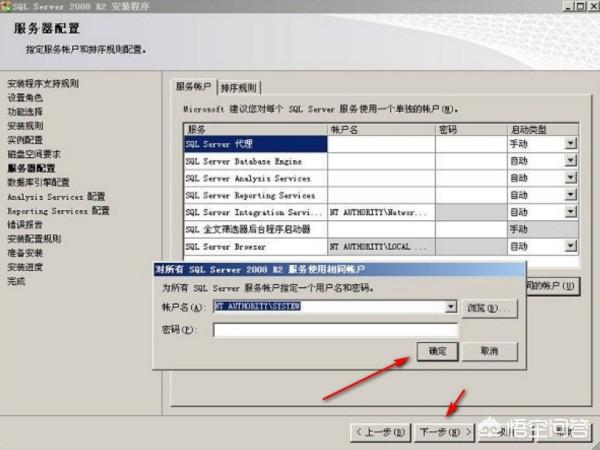Click the use same account button behind dialog
This screenshot has height=450, width=600.
tap(553, 286)
